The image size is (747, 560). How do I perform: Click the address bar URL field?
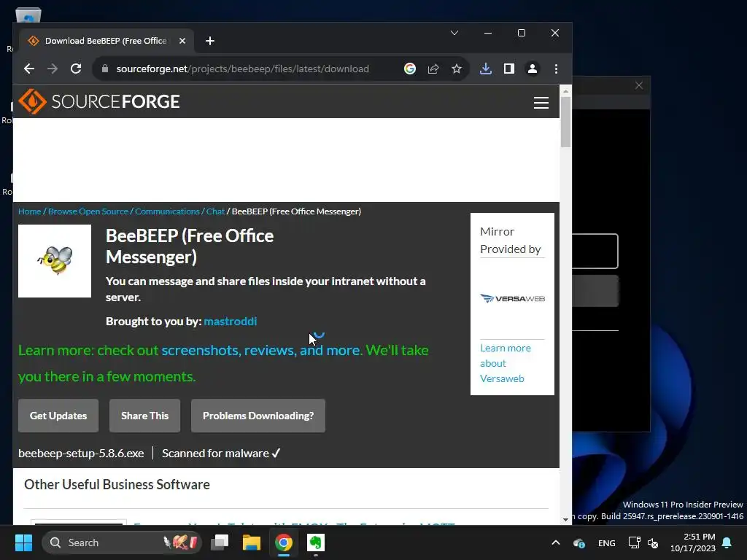tap(242, 69)
